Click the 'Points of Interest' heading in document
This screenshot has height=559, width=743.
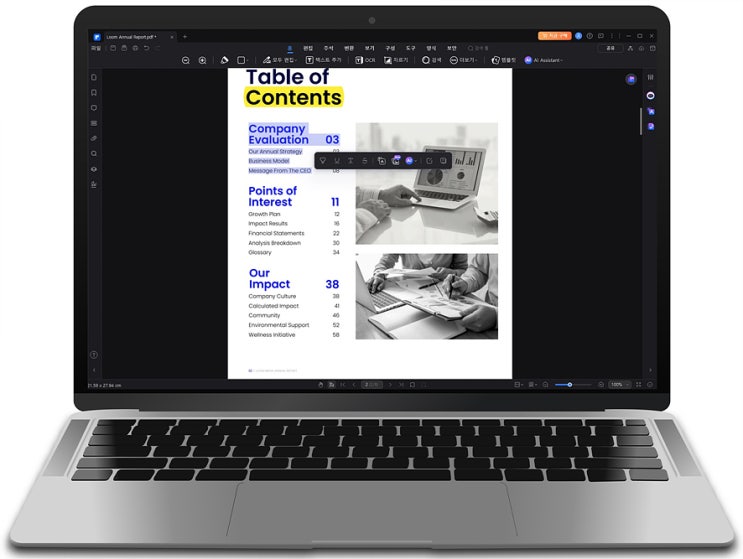coord(272,197)
